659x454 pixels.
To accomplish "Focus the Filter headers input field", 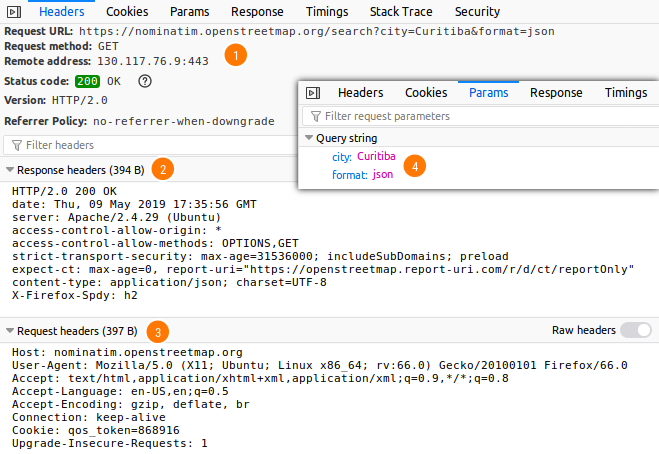I will (150, 145).
